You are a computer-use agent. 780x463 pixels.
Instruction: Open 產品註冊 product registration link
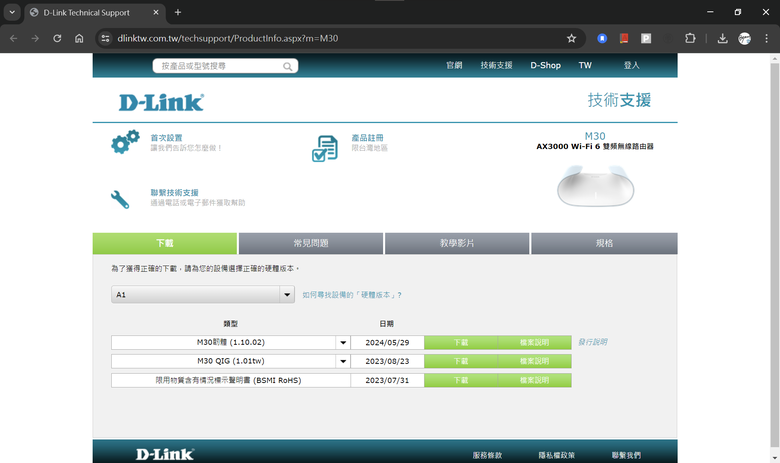pyautogui.click(x=368, y=138)
